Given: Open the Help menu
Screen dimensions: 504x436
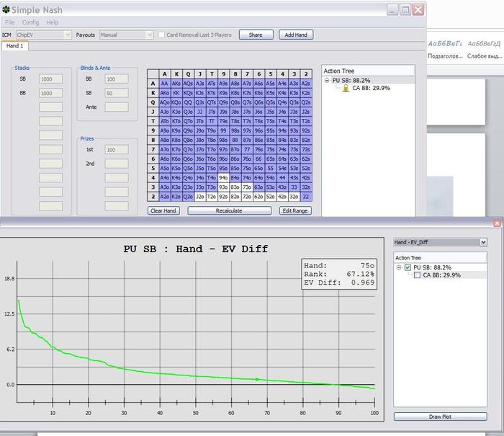Looking at the screenshot, I should pyautogui.click(x=53, y=22).
